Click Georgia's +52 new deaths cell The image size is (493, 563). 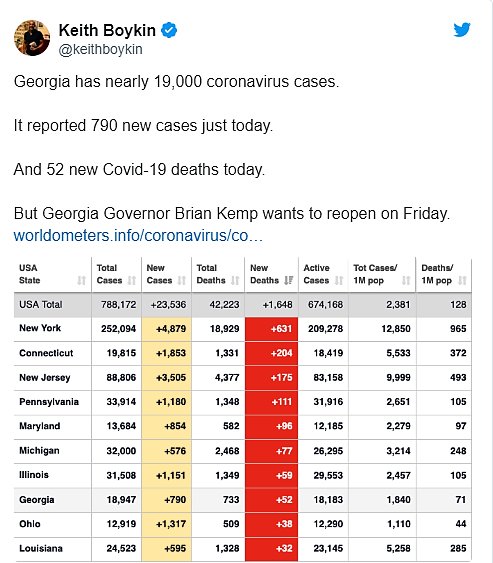click(x=271, y=500)
